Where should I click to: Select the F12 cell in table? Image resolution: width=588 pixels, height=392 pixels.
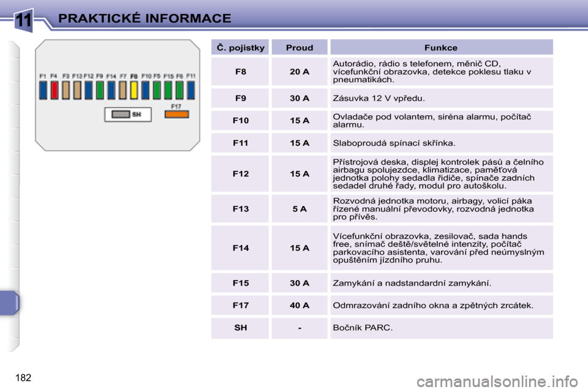tap(240, 174)
